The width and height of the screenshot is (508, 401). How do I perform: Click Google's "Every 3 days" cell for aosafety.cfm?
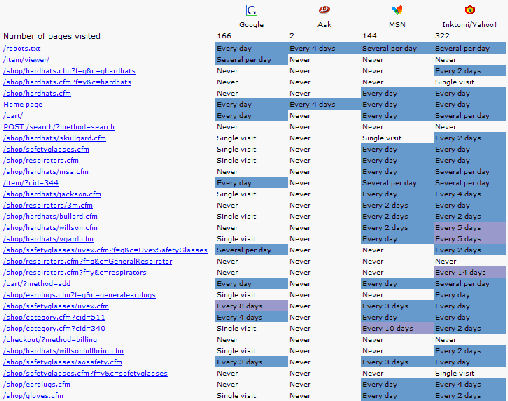(251, 362)
